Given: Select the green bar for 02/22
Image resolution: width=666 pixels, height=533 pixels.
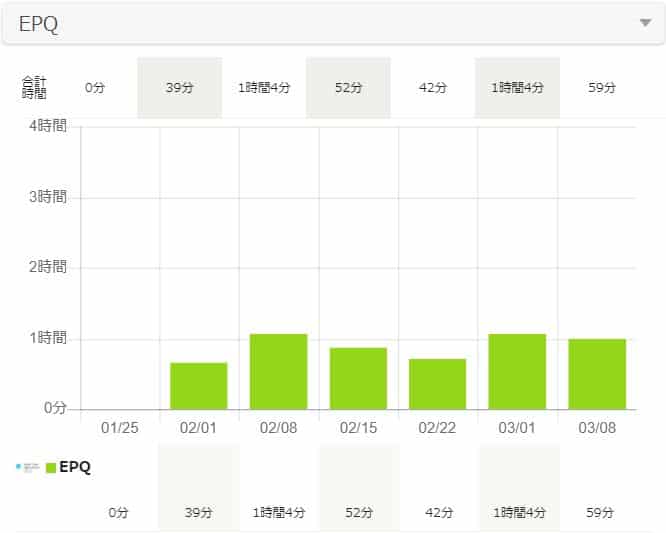Looking at the screenshot, I should 437,384.
